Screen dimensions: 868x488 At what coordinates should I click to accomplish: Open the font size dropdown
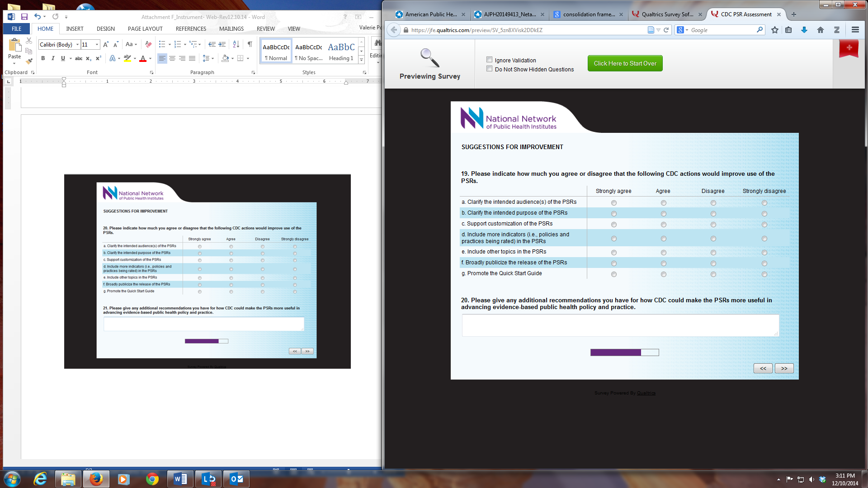point(97,44)
